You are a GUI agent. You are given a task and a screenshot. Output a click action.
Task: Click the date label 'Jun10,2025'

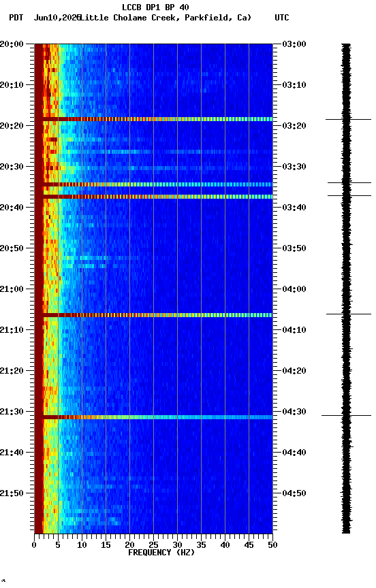[57, 18]
